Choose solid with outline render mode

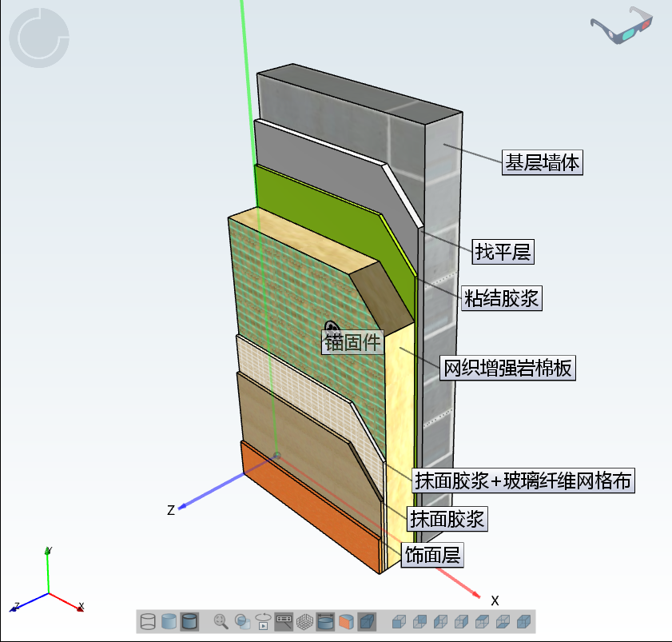pos(189,621)
